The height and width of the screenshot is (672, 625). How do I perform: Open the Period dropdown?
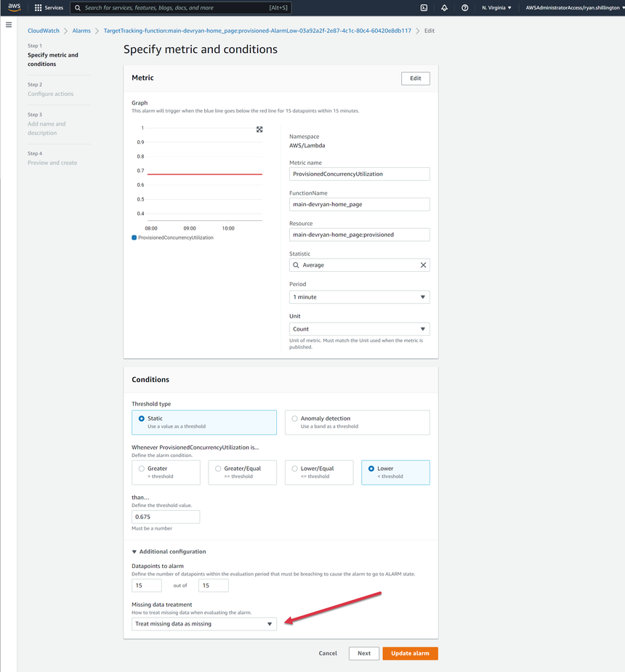pyautogui.click(x=359, y=297)
